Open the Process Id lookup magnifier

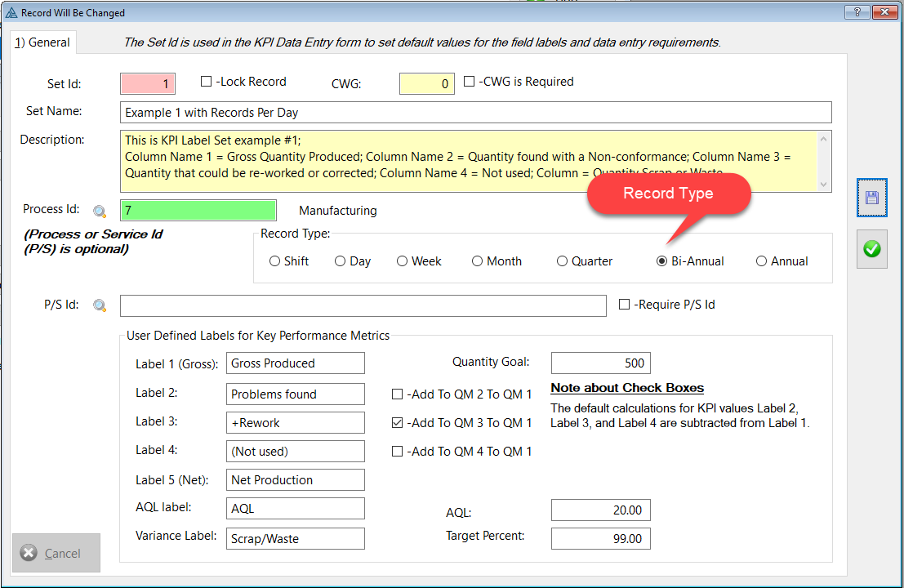[x=100, y=210]
